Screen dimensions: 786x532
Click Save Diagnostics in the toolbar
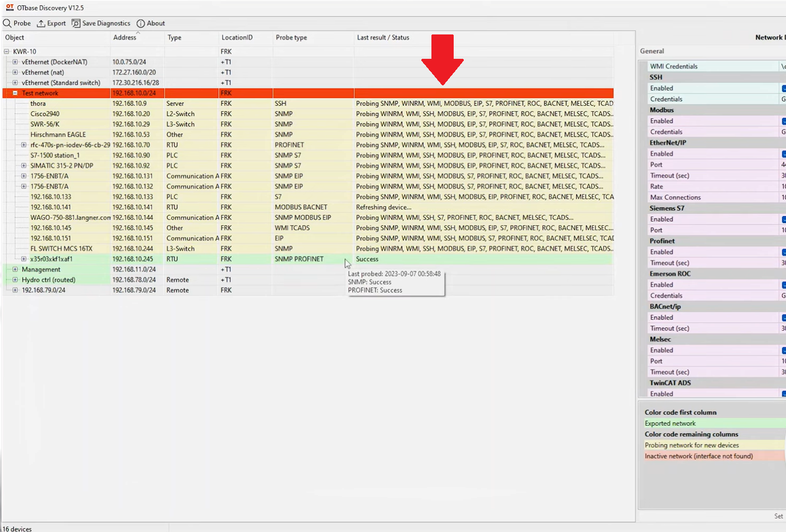click(x=101, y=23)
